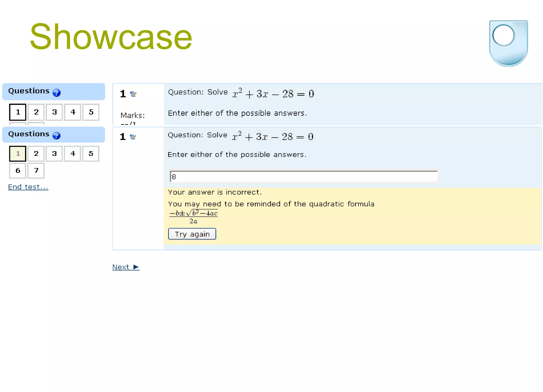Screen dimensions: 543x392
Task: Select highlighted question 1 in lower navigation
Action: (x=18, y=153)
